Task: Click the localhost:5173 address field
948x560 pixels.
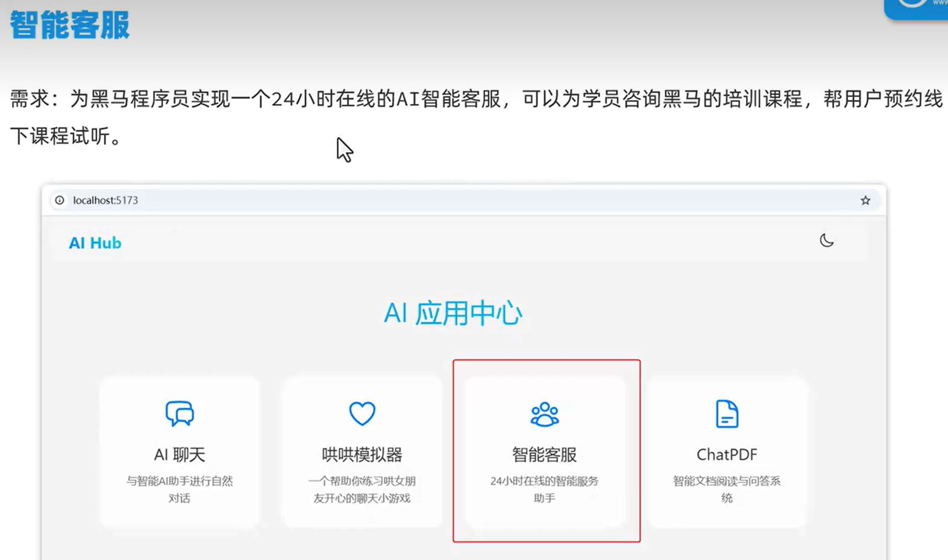Action: (106, 200)
